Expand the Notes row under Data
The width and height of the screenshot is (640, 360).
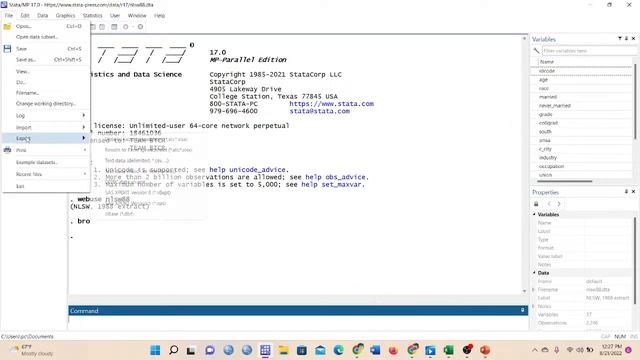tap(533, 306)
